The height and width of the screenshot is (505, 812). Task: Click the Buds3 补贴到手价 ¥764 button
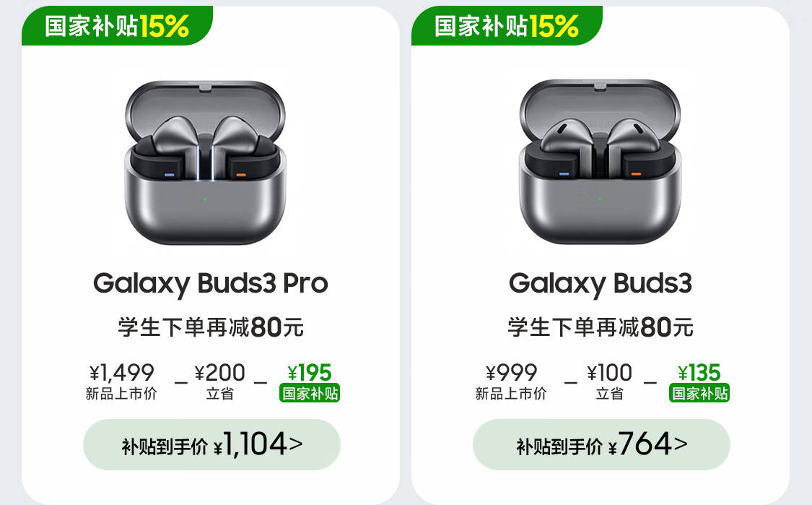[601, 445]
